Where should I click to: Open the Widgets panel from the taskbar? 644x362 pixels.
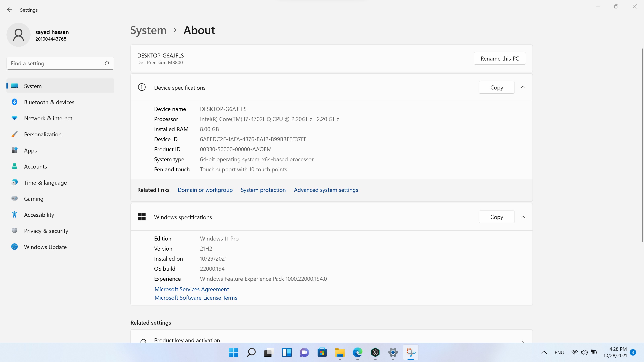tap(287, 353)
